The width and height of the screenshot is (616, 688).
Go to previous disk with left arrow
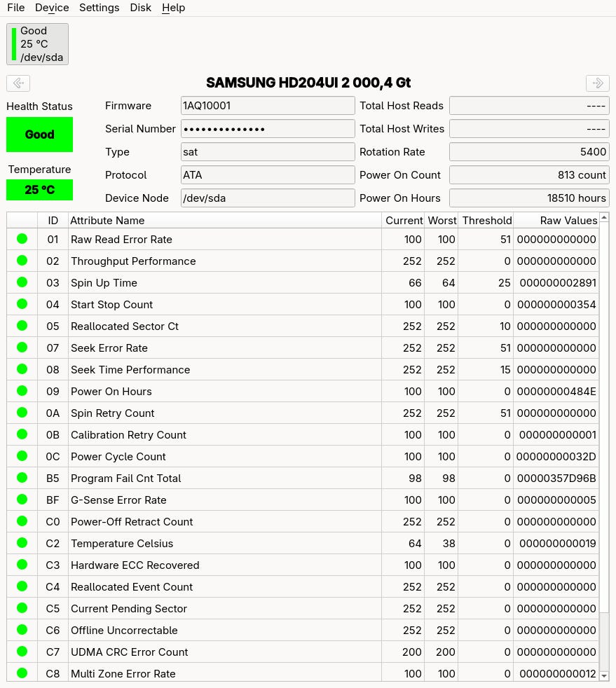[x=18, y=83]
